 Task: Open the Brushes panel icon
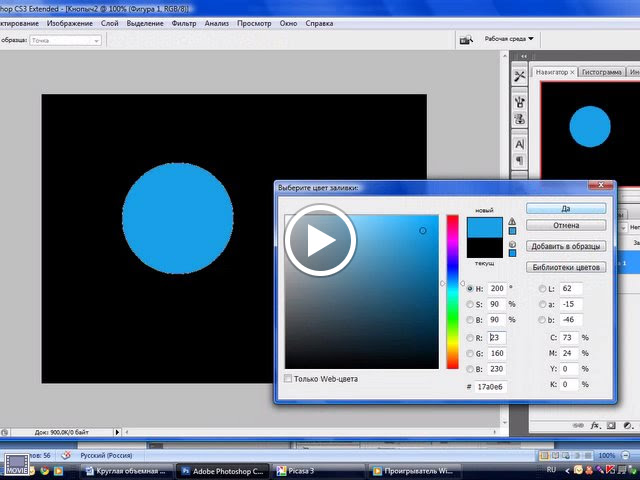(x=519, y=102)
